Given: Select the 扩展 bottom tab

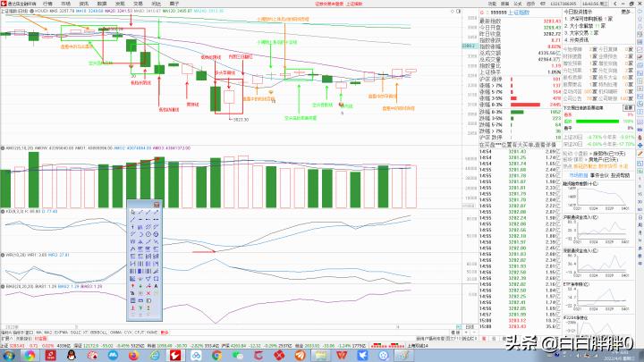Looking at the screenshot, I should tap(7, 339).
